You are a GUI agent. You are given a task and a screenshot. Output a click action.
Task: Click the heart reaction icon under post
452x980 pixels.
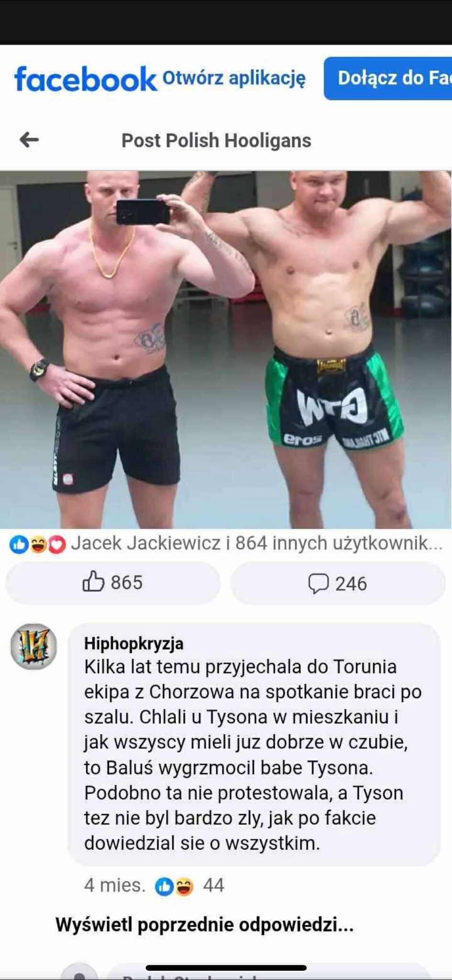(x=57, y=544)
